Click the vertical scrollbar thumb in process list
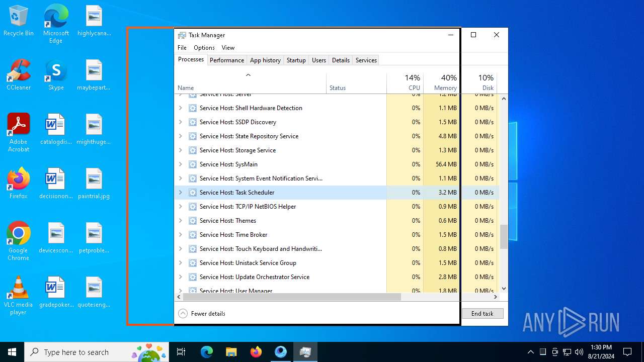The width and height of the screenshot is (644, 362). (504, 237)
